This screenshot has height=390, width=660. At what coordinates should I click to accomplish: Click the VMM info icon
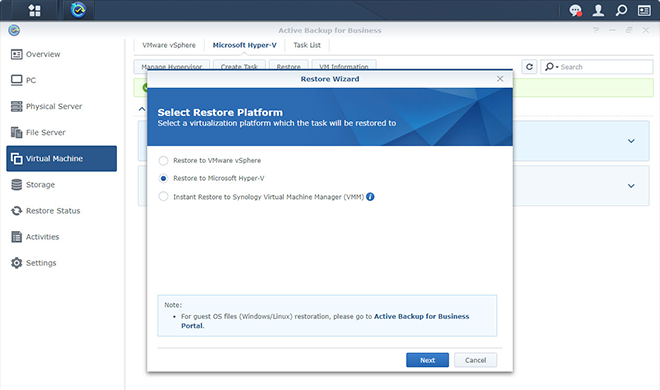tap(370, 196)
